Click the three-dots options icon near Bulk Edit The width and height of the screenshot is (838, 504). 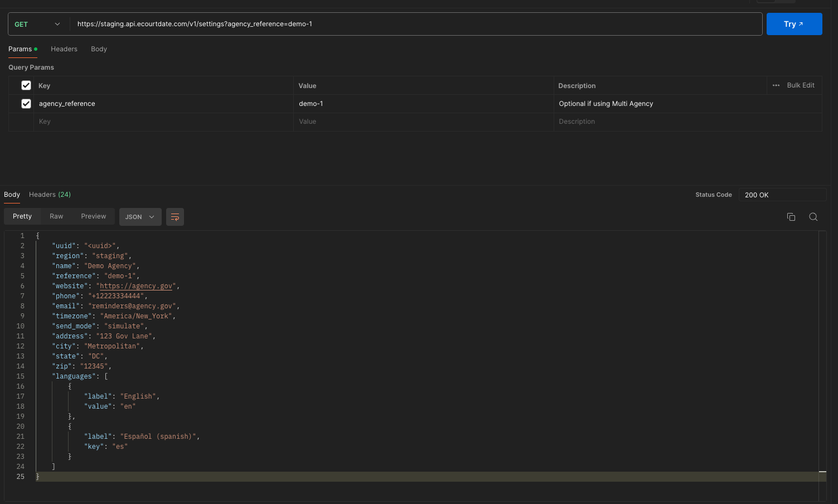[776, 85]
